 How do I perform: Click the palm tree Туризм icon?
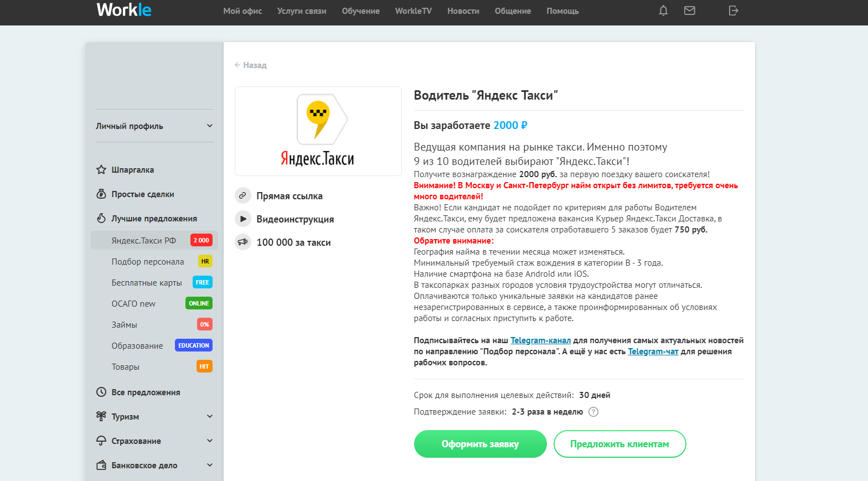tap(101, 416)
